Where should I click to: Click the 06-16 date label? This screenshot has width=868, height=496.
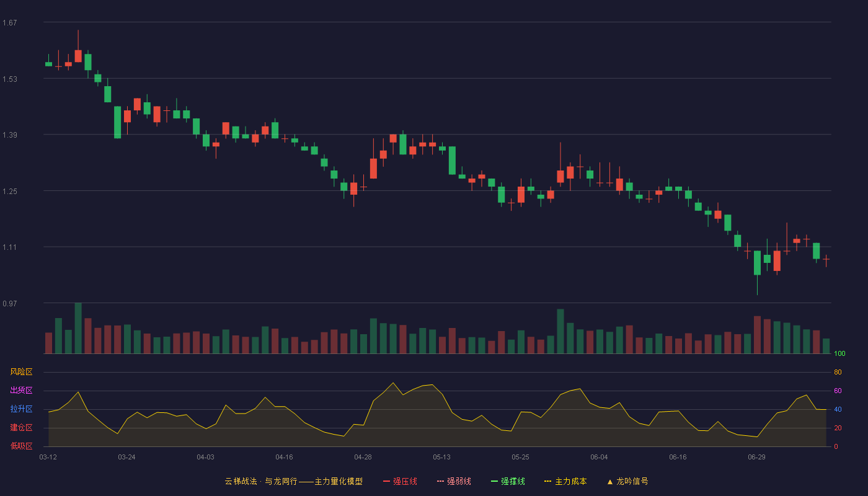[678, 457]
